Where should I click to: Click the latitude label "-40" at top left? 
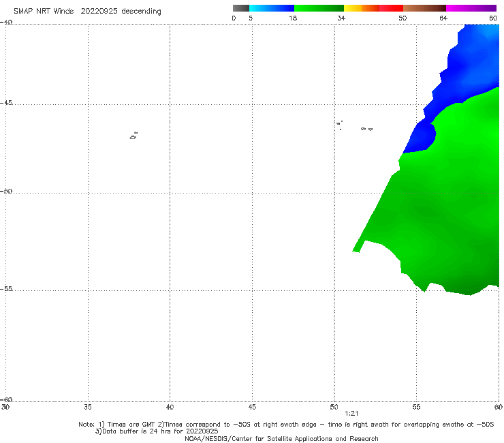6,22
